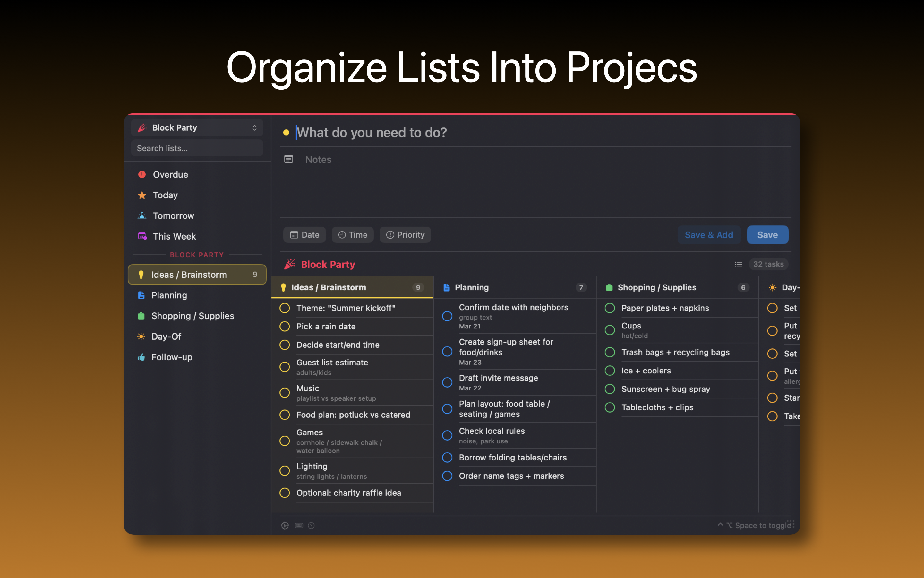Mark Decide start/end time complete
Image resolution: width=924 pixels, height=578 pixels.
(x=285, y=345)
